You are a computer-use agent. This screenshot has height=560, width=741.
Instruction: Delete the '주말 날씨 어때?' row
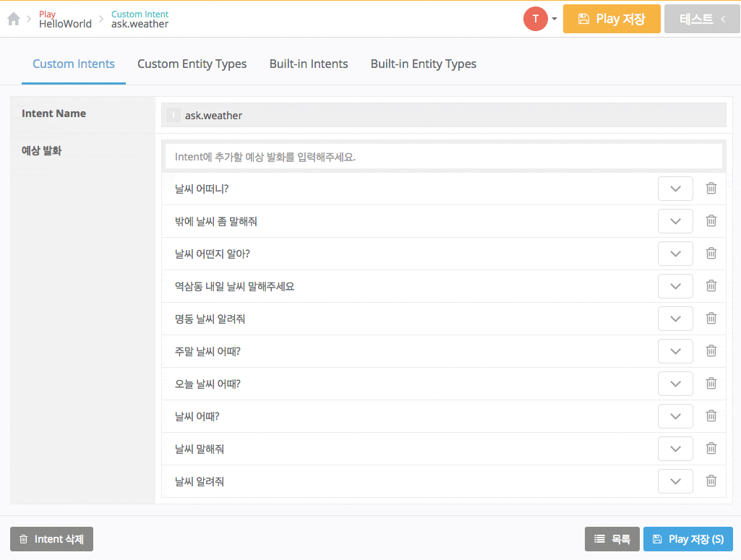pos(711,351)
